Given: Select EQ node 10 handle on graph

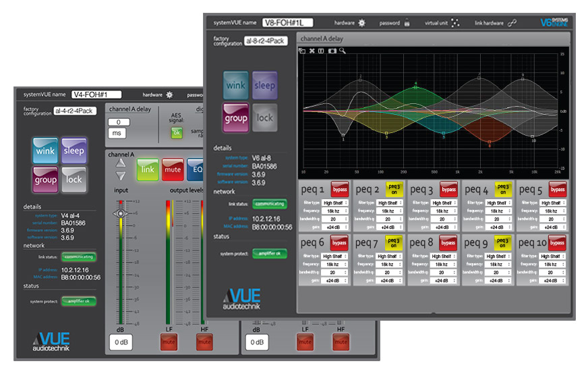Looking at the screenshot, I should click(x=533, y=136).
